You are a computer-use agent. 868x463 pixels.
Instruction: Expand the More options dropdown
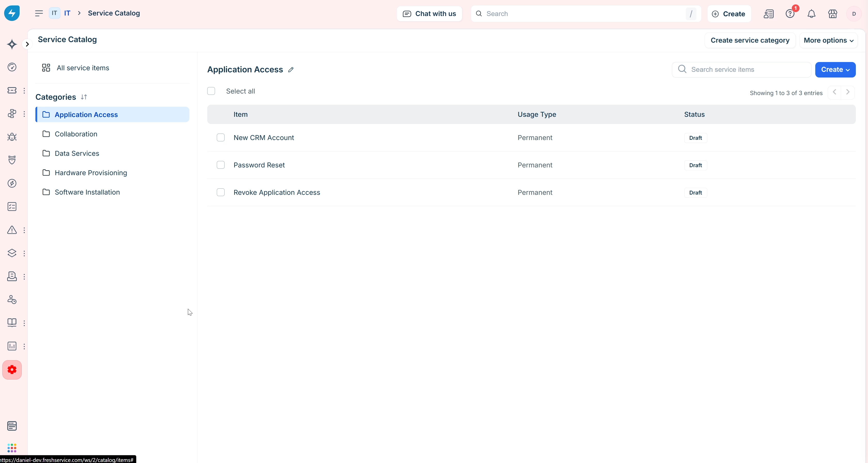click(x=828, y=40)
